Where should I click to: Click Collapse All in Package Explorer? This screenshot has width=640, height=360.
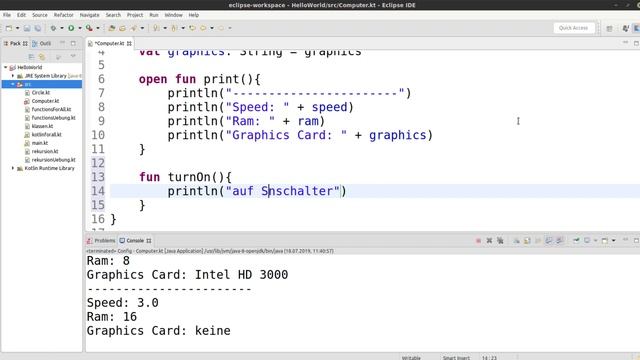(x=31, y=57)
